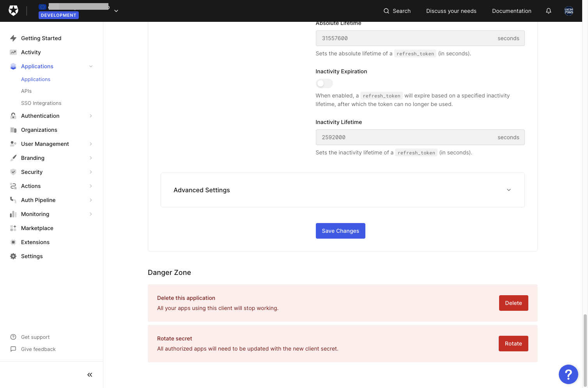
Task: Open the Documentation link
Action: 512,11
